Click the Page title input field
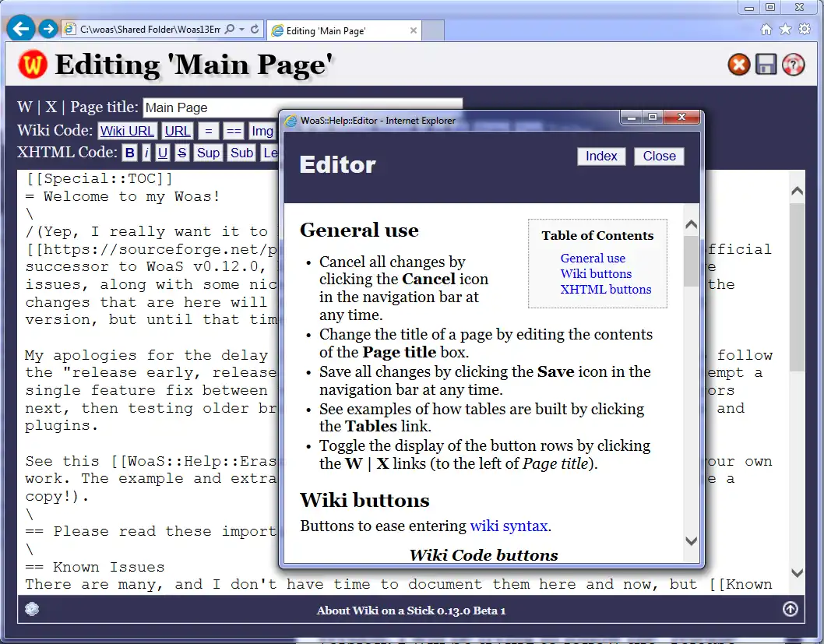This screenshot has width=824, height=644. click(303, 107)
